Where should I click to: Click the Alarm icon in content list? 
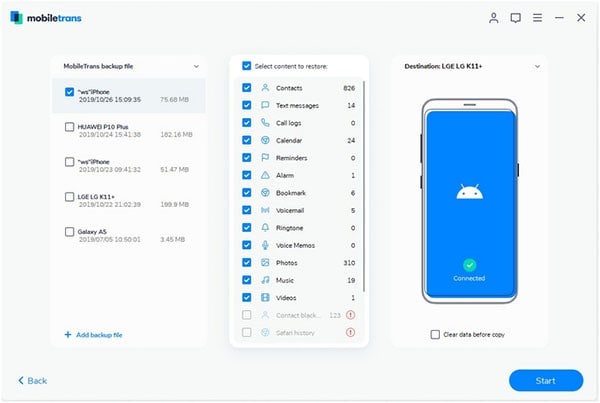click(265, 175)
